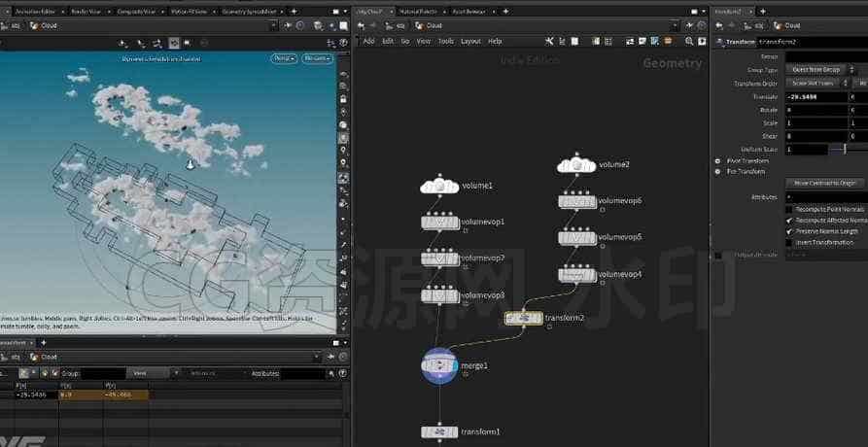The image size is (868, 447).
Task: Open the network path bar dropdown arrow
Action: click(675, 25)
